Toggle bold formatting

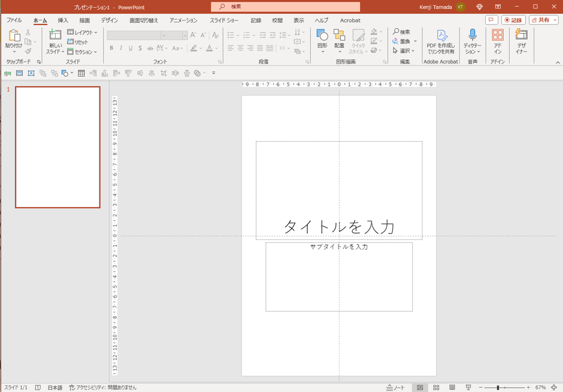pos(111,48)
